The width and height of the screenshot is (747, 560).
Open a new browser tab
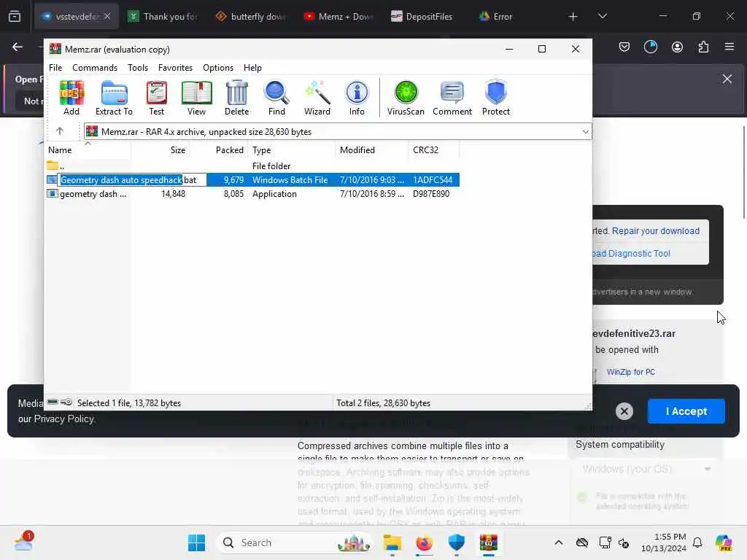(x=573, y=17)
